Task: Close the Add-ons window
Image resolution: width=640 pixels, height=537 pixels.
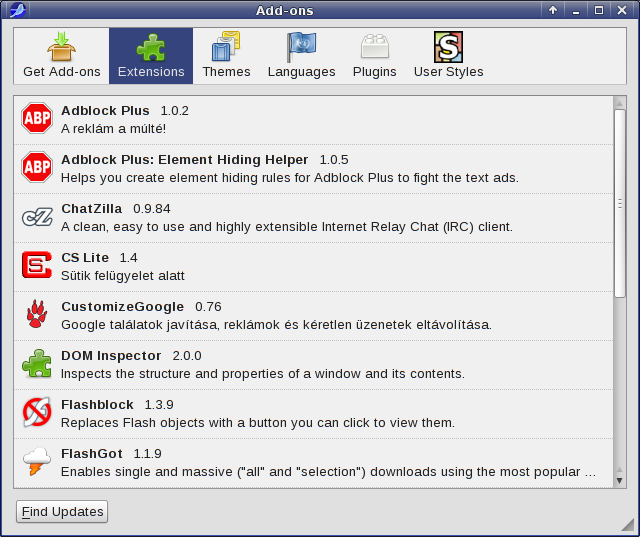Action: 622,10
